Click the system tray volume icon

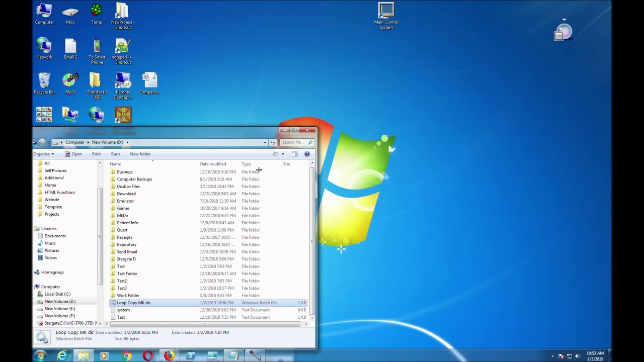pos(578,356)
